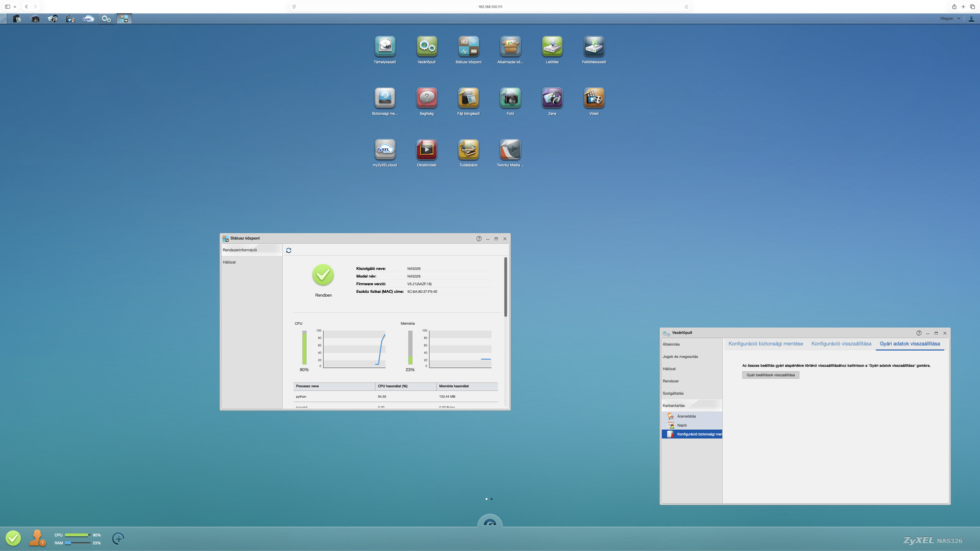Screen dimensions: 980x551
Task: Select Napló under Karbantartás
Action: pyautogui.click(x=682, y=425)
